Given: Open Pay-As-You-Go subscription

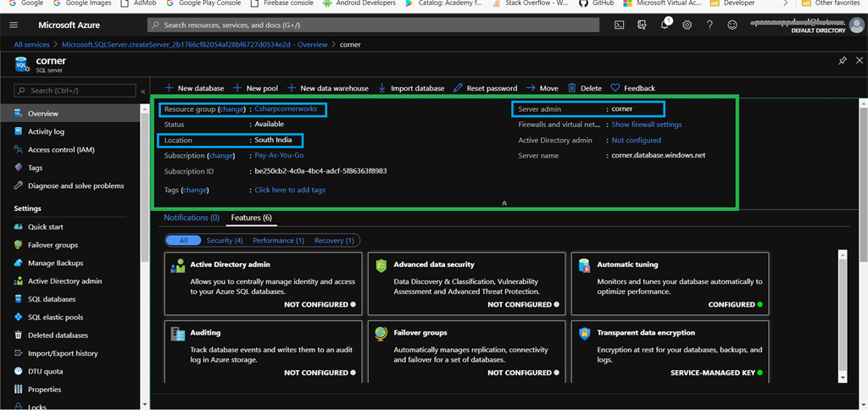Looking at the screenshot, I should (279, 156).
